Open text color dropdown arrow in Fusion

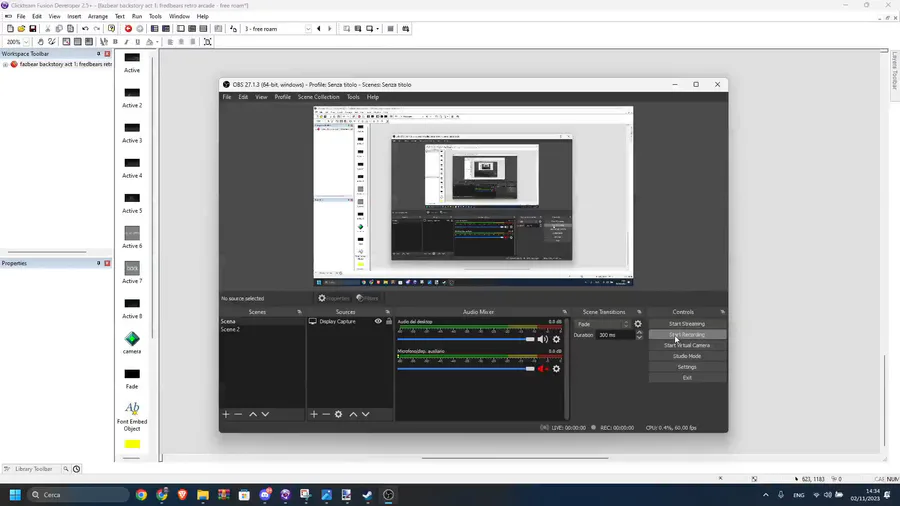pyautogui.click(x=157, y=42)
